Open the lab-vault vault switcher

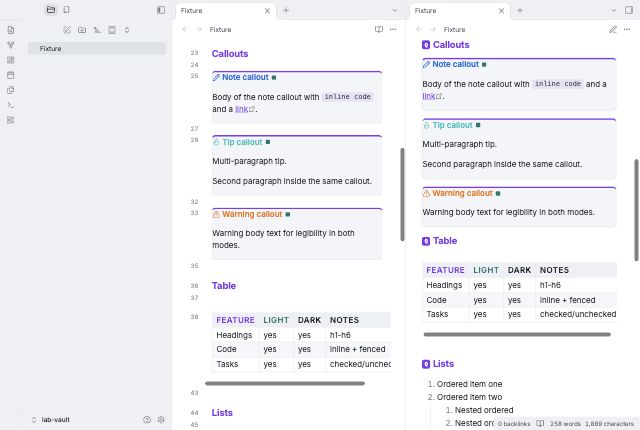point(51,419)
